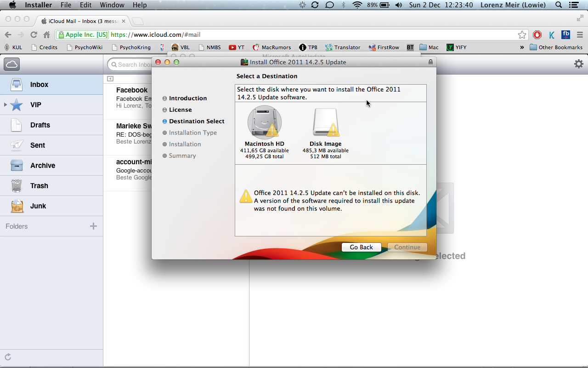Open Notification Center list icon

coord(574,5)
